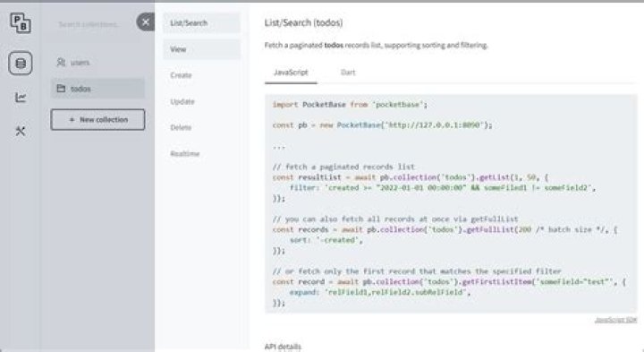Open the Delete API tab
This screenshot has width=644, height=352.
tap(201, 127)
